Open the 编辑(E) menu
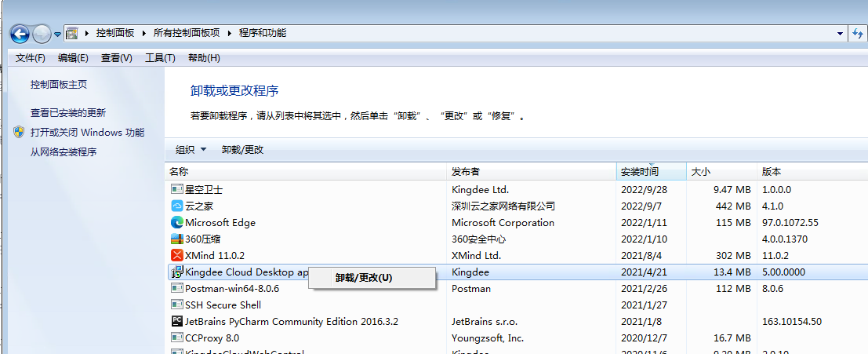Screen dimensions: 868x354 pyautogui.click(x=73, y=57)
